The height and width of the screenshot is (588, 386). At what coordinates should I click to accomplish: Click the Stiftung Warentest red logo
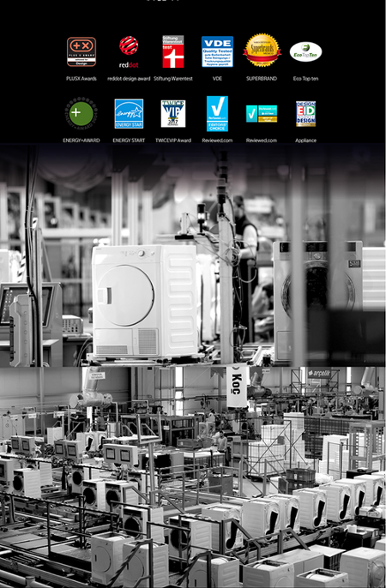(x=173, y=51)
